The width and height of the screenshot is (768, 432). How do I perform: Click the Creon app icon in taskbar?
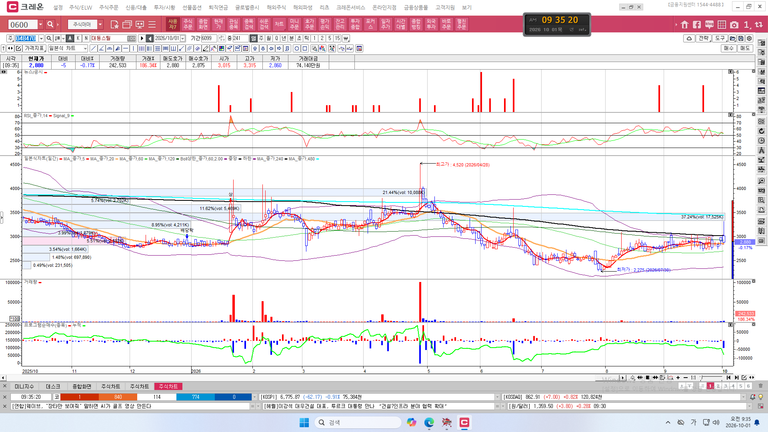click(464, 422)
